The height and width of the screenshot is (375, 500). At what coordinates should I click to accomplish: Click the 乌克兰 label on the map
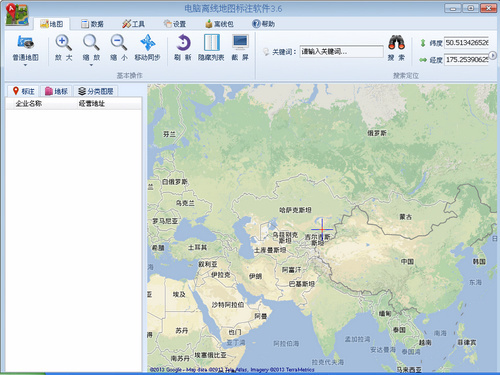click(x=185, y=203)
